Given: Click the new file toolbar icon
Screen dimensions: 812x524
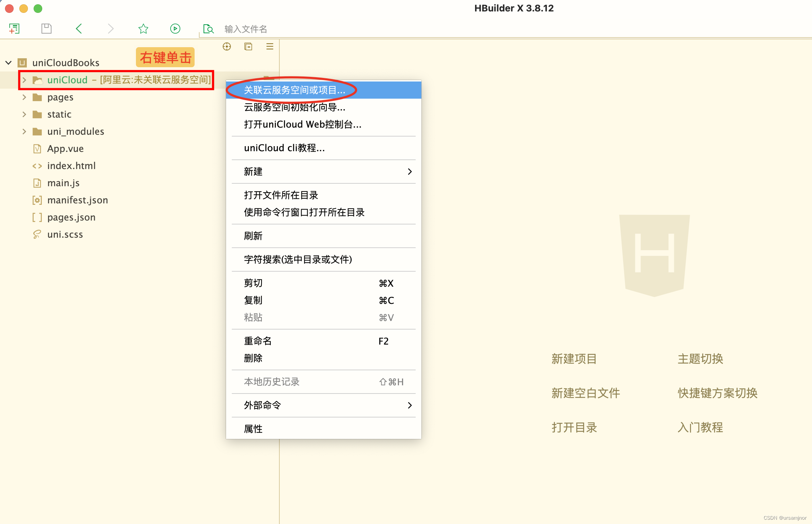Looking at the screenshot, I should click(14, 29).
